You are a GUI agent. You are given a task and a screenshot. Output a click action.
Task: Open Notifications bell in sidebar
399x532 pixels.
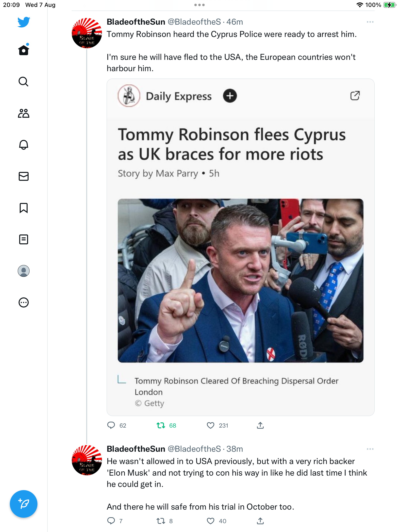[x=24, y=145]
